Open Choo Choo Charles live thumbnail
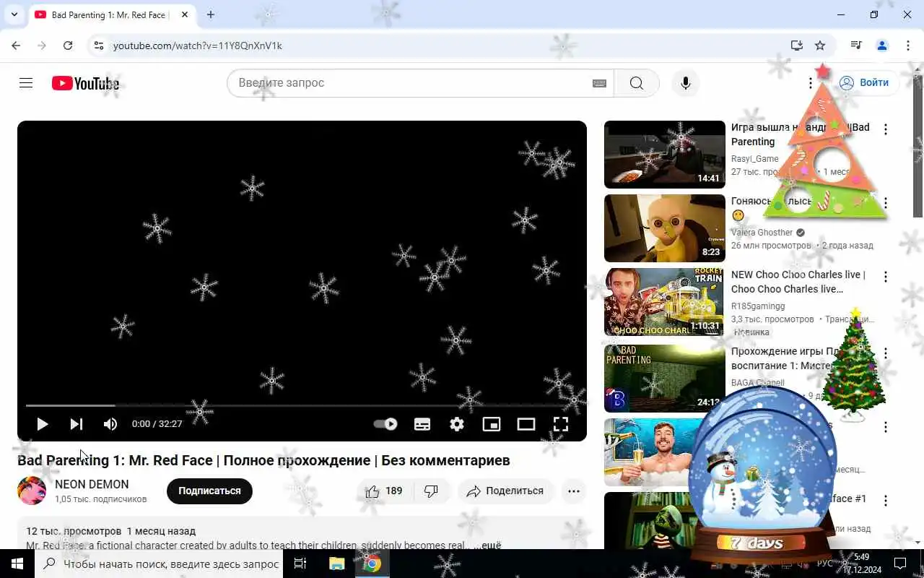 tap(665, 302)
